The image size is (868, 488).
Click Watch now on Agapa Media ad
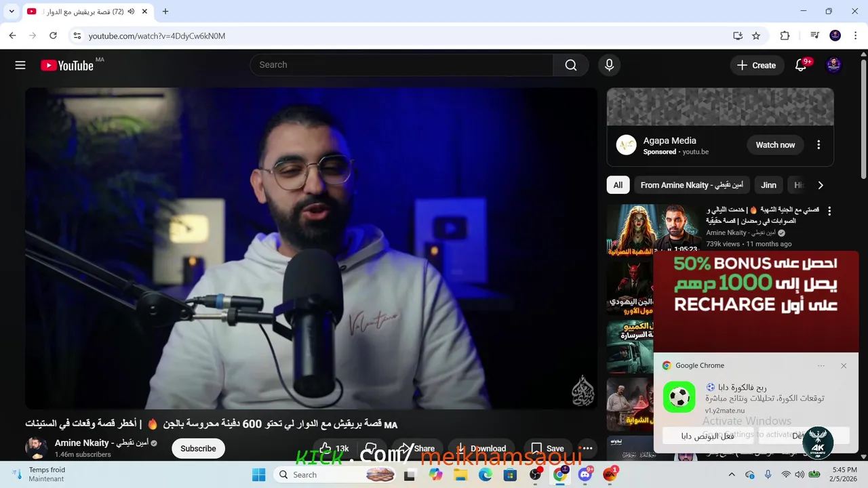pyautogui.click(x=775, y=145)
